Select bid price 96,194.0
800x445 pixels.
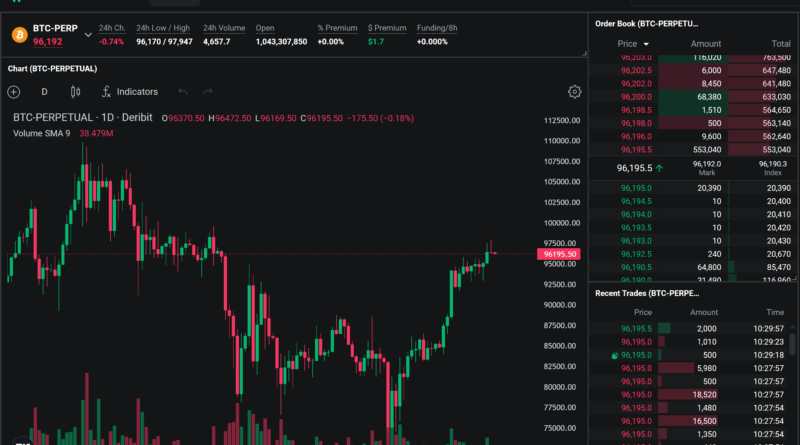coord(636,215)
